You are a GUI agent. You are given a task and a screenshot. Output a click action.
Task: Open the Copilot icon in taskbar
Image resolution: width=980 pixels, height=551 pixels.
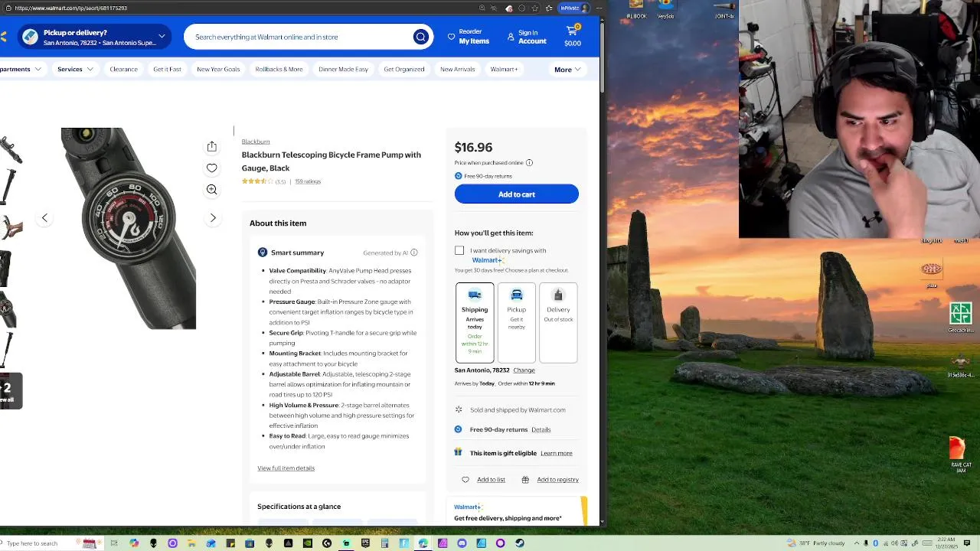point(134,543)
